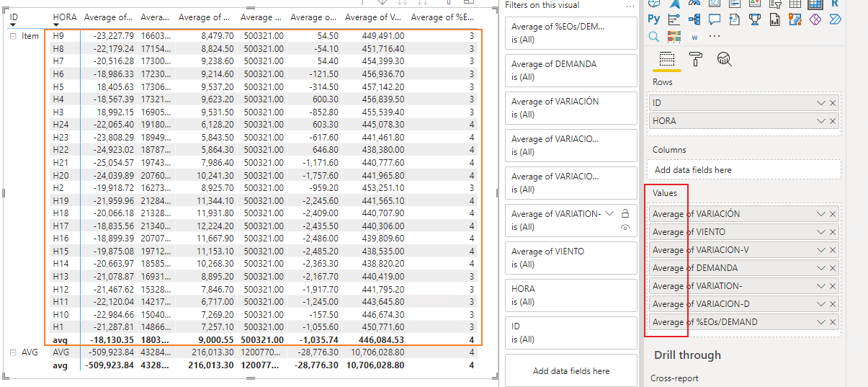Open Filters on this visual options ellipsis
868x387 pixels.
click(x=631, y=5)
